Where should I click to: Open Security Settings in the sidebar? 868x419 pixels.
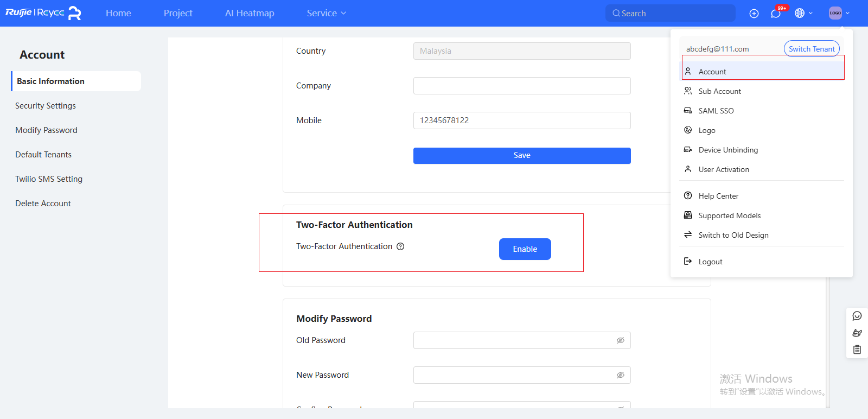pyautogui.click(x=46, y=106)
